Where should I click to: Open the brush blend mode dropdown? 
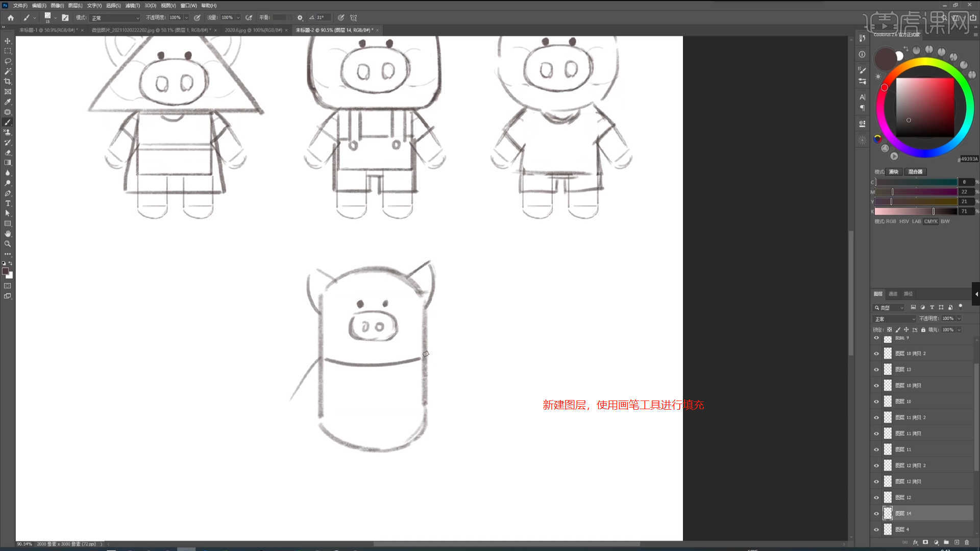pos(115,18)
